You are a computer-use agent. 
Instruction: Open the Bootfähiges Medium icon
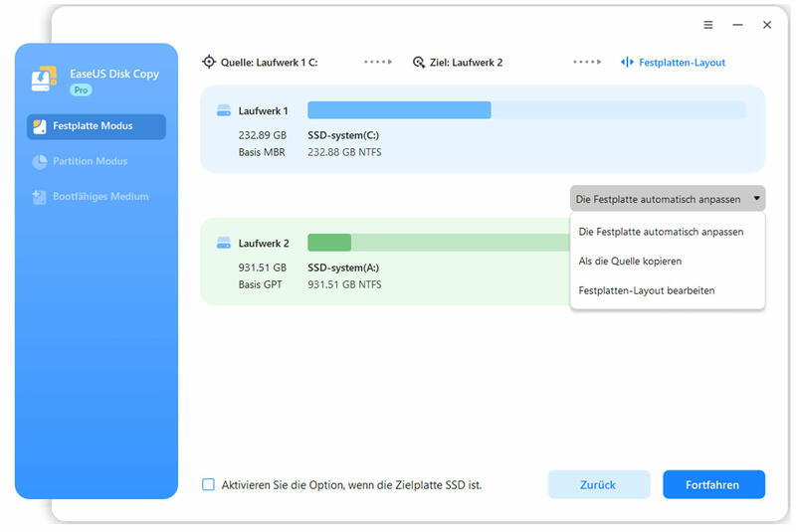(x=39, y=197)
